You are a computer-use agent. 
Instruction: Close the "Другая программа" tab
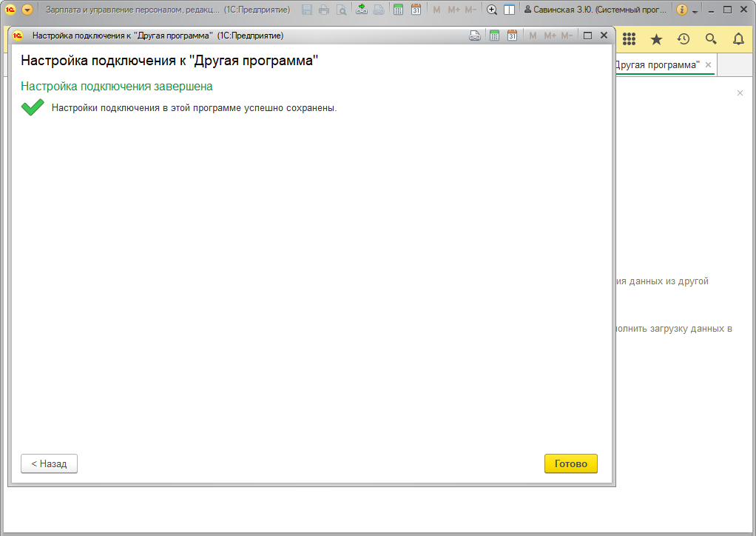click(x=708, y=65)
